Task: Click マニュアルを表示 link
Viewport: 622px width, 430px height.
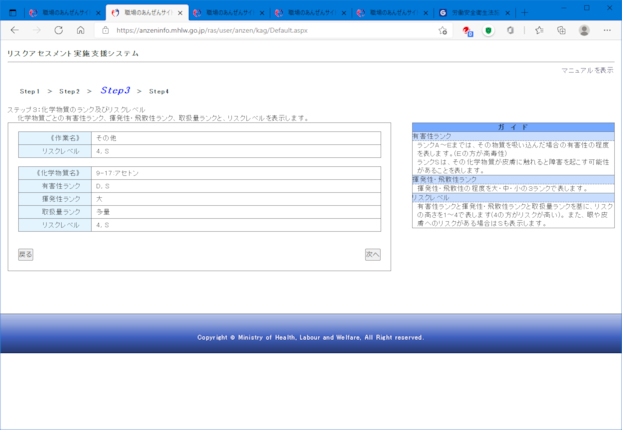Action: [587, 70]
